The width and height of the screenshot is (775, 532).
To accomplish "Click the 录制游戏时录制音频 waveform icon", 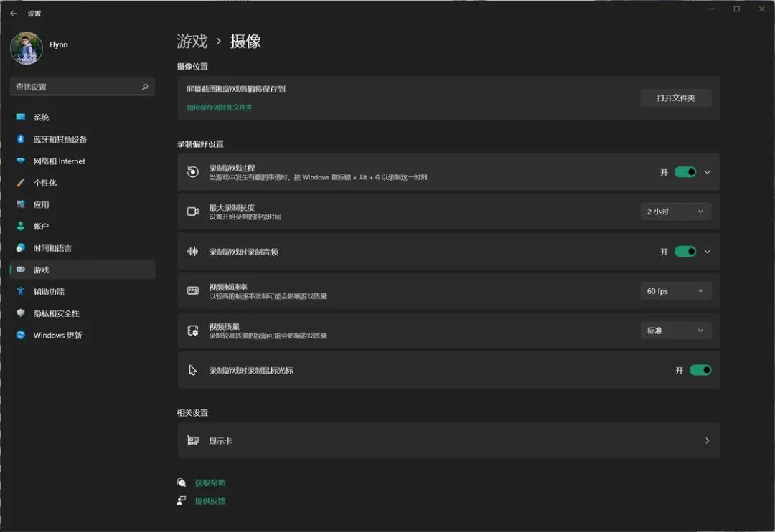I will tap(193, 252).
